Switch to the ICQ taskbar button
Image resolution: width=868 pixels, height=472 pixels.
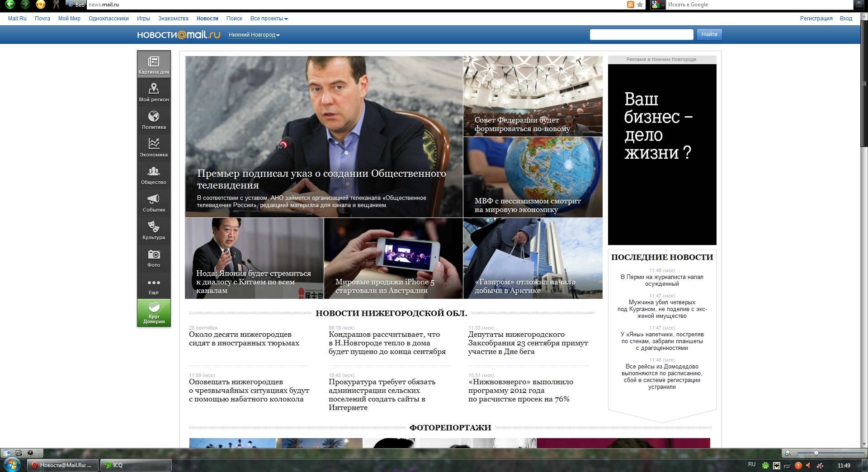(x=136, y=465)
